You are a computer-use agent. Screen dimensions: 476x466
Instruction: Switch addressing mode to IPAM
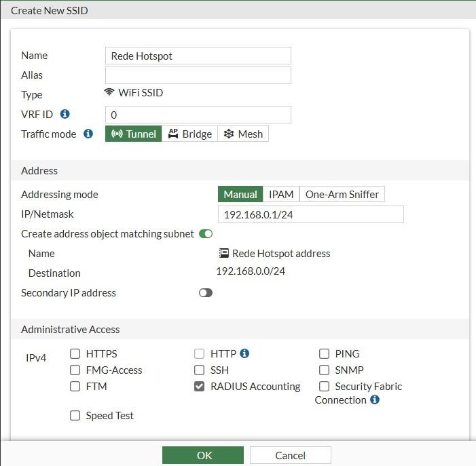281,195
